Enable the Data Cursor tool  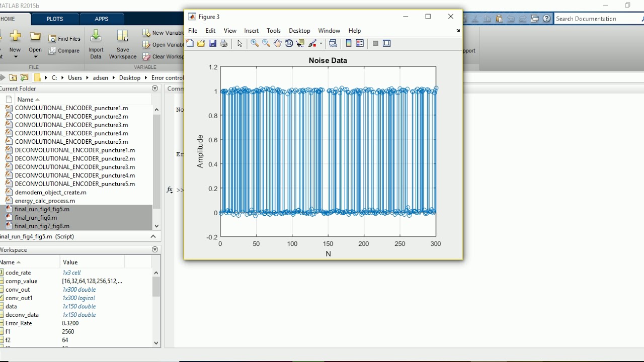pyautogui.click(x=300, y=44)
